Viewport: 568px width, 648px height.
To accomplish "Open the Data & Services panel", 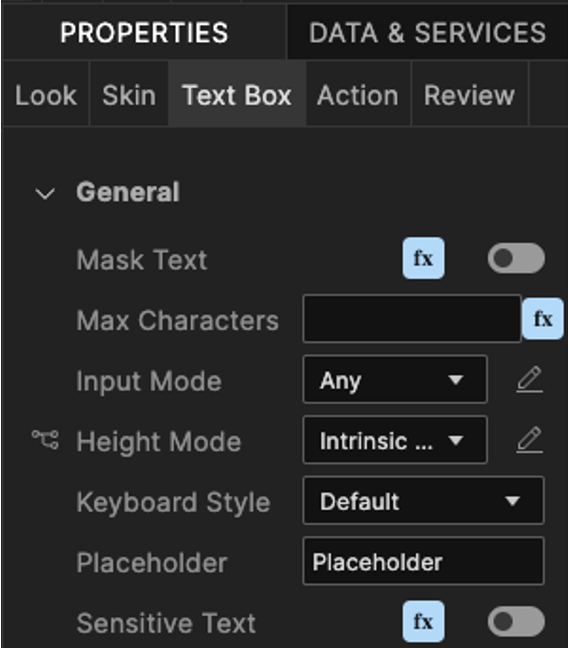I will [x=427, y=32].
